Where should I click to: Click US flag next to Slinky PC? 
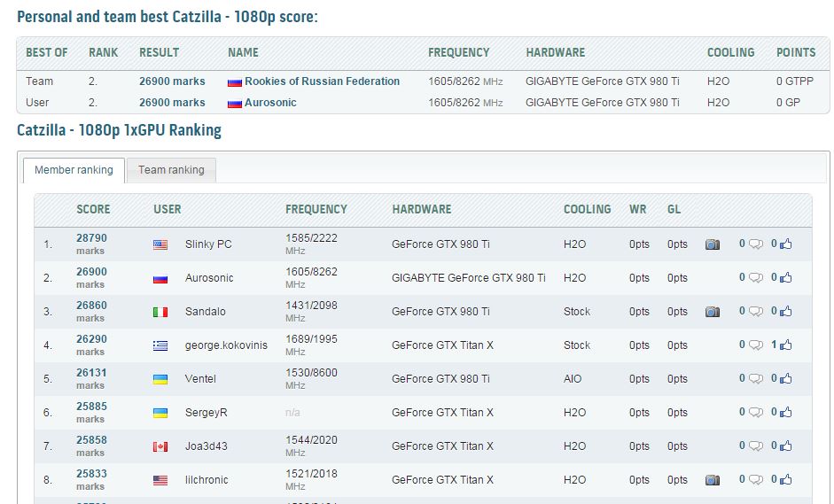click(x=160, y=245)
